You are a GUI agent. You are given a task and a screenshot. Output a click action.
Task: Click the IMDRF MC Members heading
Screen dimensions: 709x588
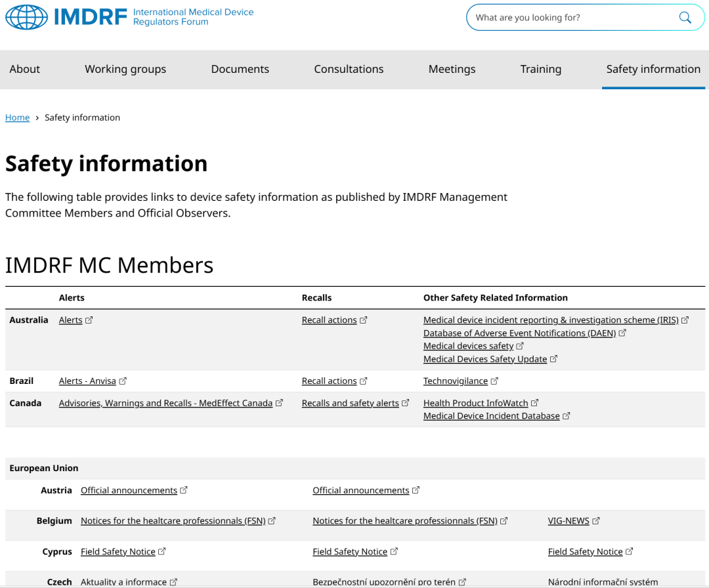pos(109,265)
